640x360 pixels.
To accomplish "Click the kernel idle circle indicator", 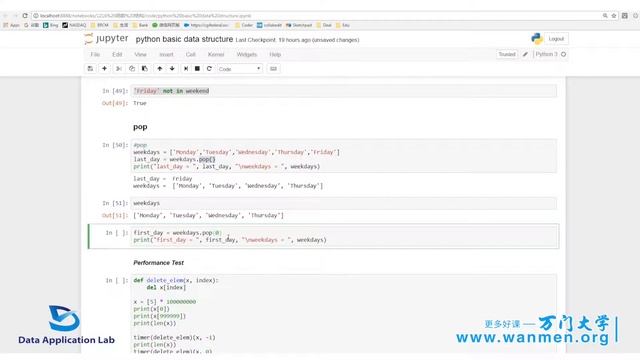I will coord(564,54).
